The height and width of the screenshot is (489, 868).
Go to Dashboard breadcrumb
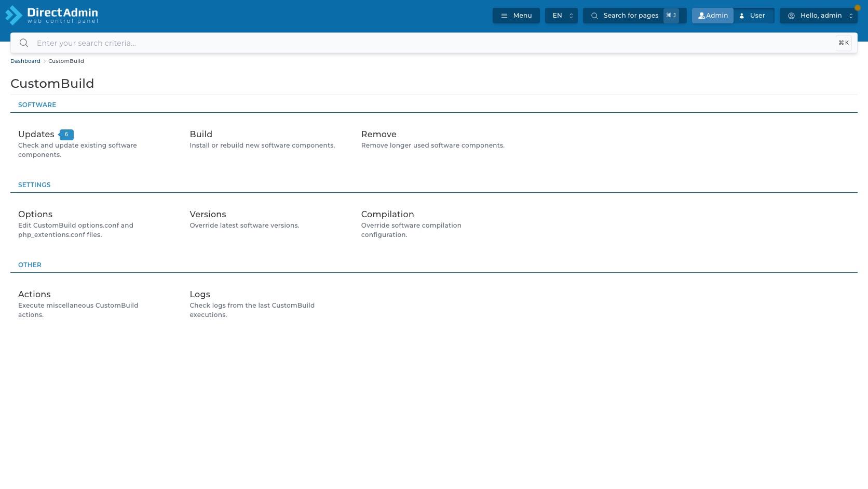click(x=25, y=61)
